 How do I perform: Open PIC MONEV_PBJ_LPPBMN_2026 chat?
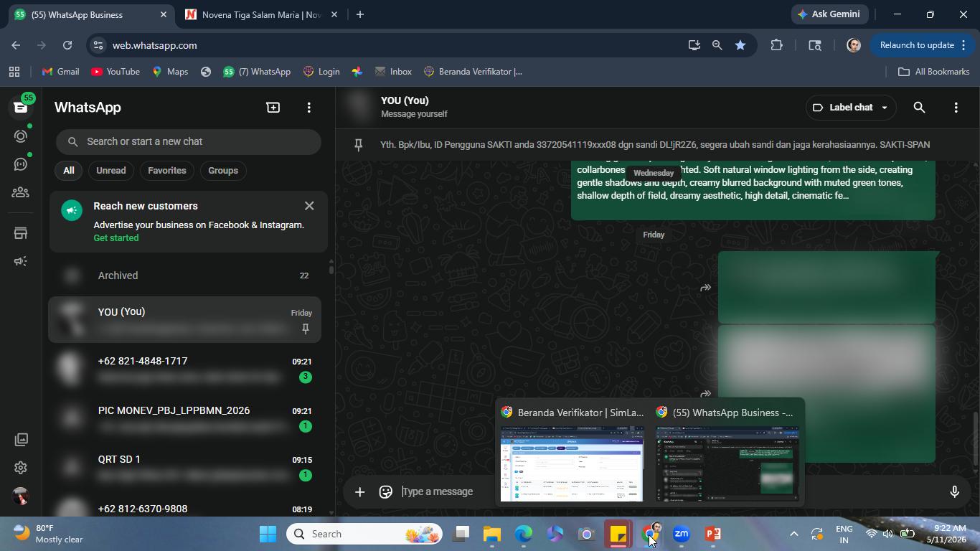(x=185, y=418)
